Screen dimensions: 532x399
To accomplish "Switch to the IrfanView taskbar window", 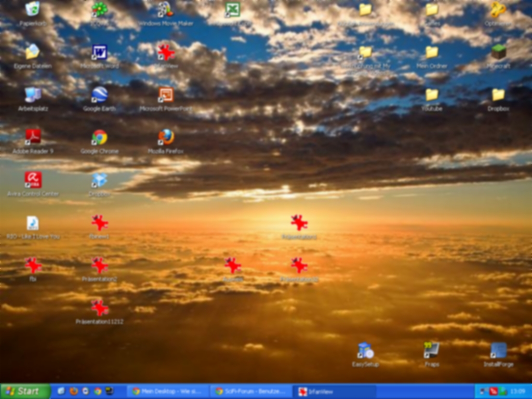I will (x=334, y=391).
